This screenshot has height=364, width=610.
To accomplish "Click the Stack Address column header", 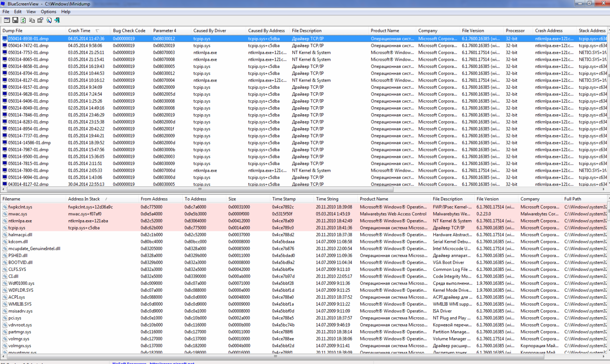I will pos(592,30).
